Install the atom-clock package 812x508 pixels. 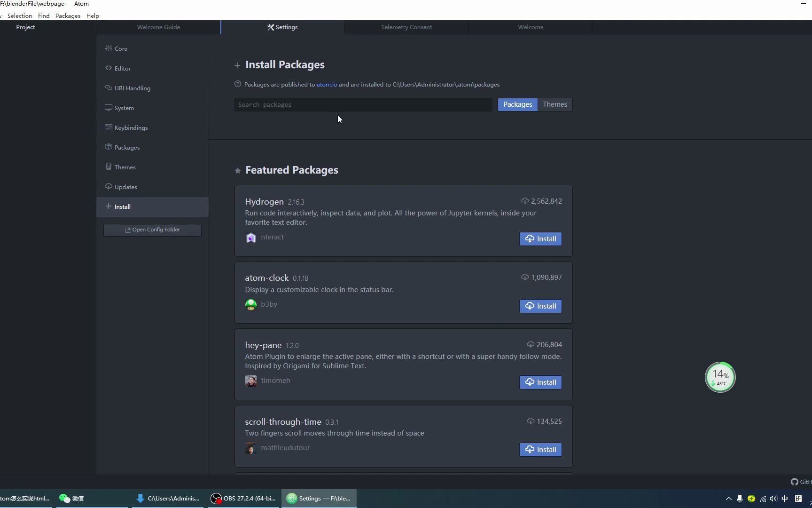tap(540, 306)
